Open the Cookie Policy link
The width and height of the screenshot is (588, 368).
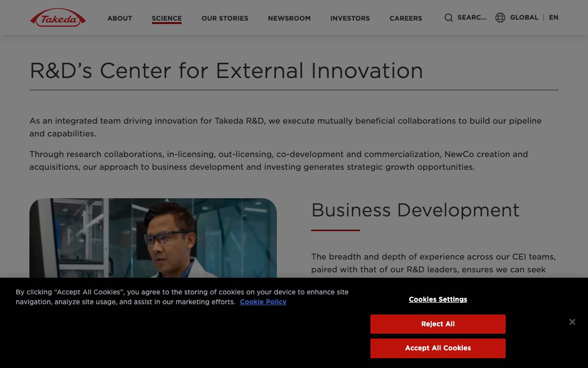pos(263,302)
